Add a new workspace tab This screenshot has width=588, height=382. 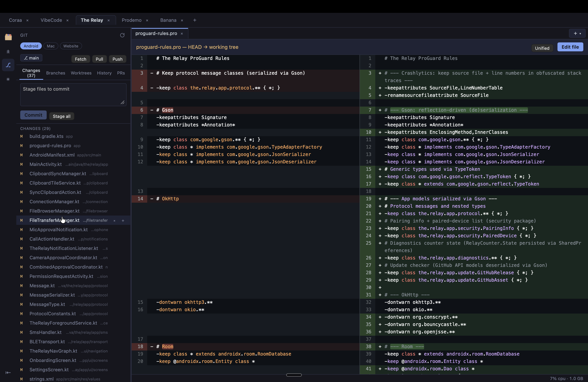pos(195,20)
